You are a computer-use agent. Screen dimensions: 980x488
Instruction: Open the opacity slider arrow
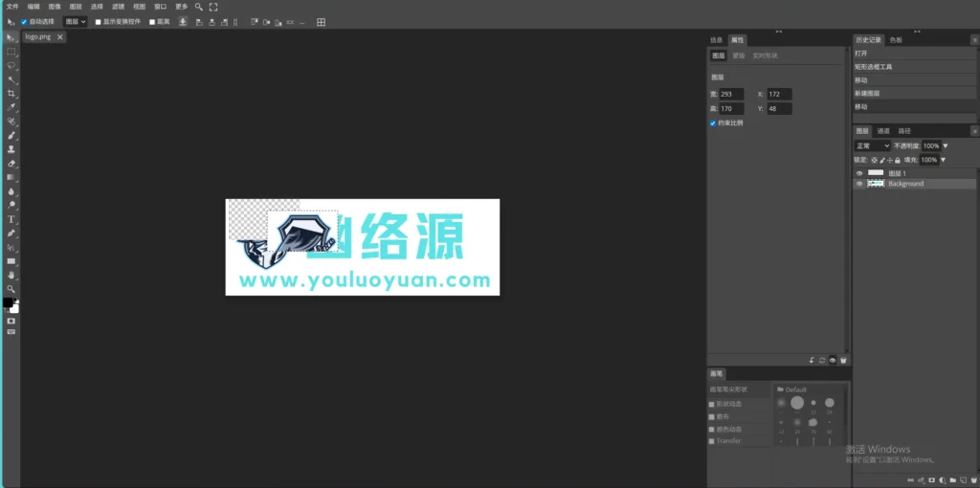[x=946, y=146]
